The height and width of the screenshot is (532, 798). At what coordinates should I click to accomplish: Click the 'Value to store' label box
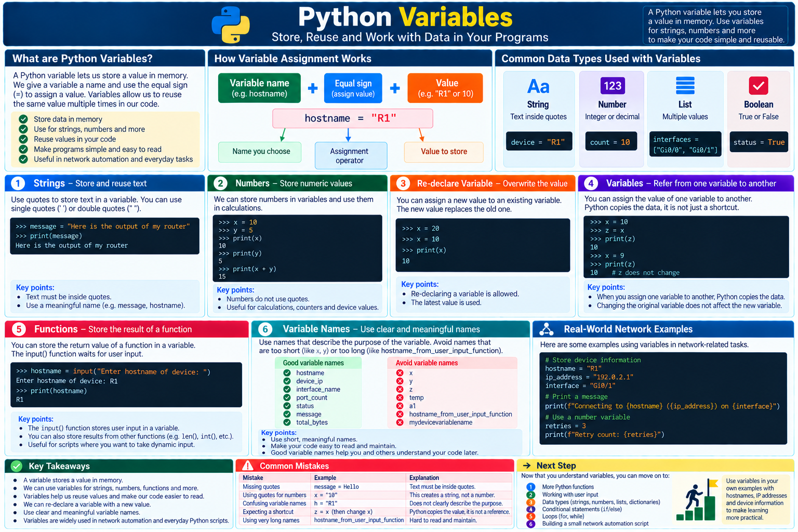tap(444, 152)
